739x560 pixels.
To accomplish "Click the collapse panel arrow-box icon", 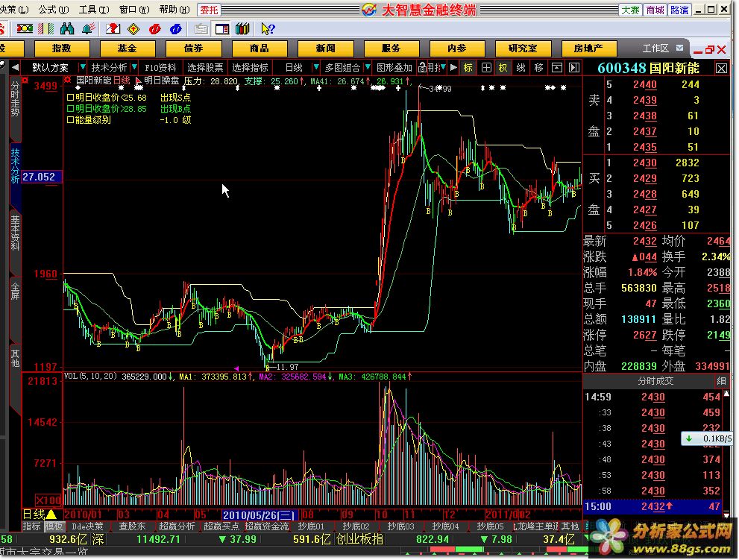I will (x=556, y=68).
